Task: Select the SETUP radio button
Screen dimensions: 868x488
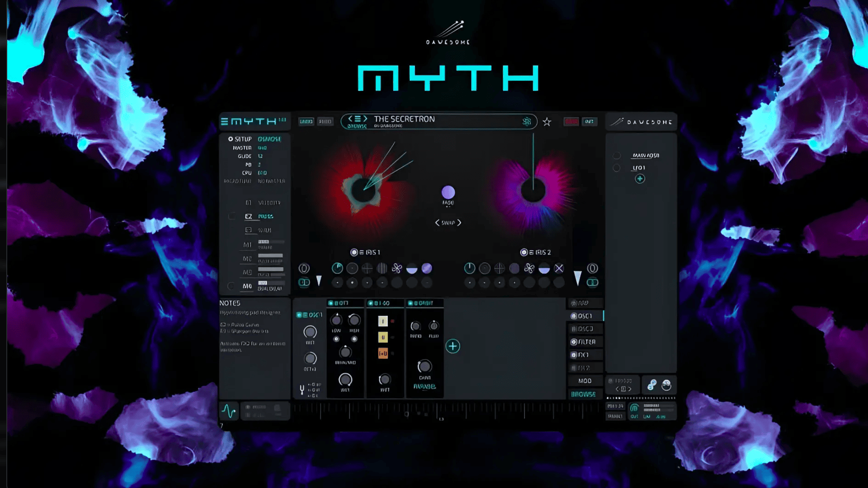Action: coord(230,139)
